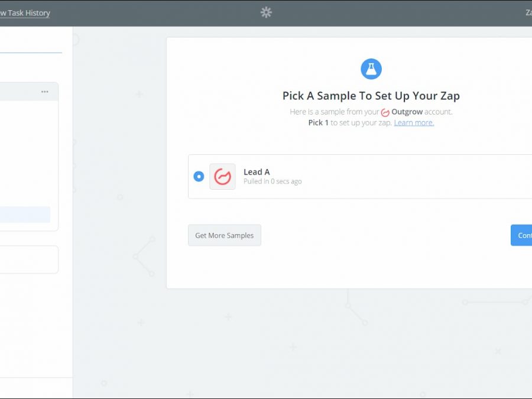This screenshot has width=532, height=399.
Task: Open the three-dots menu on the step card
Action: point(45,92)
